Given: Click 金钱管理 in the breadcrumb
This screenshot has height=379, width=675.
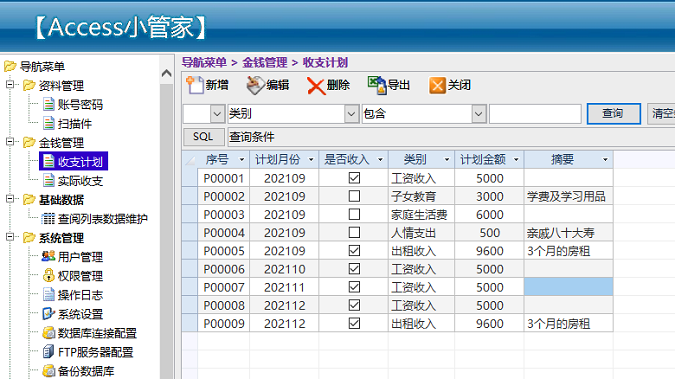Looking at the screenshot, I should [265, 62].
